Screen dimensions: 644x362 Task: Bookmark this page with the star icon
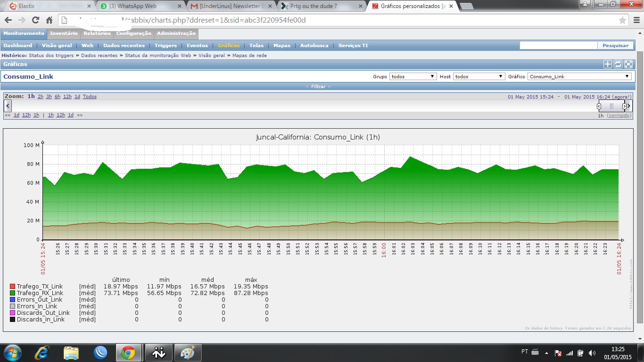coord(622,20)
